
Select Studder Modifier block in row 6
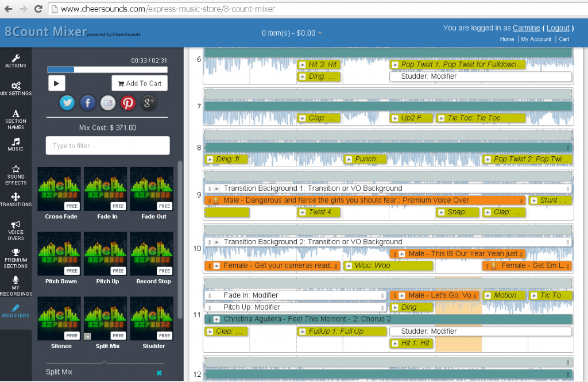[x=481, y=76]
